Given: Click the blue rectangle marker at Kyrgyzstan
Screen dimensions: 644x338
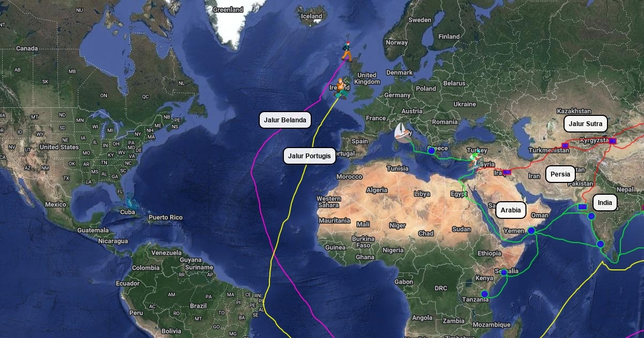Looking at the screenshot, I should (x=613, y=141).
